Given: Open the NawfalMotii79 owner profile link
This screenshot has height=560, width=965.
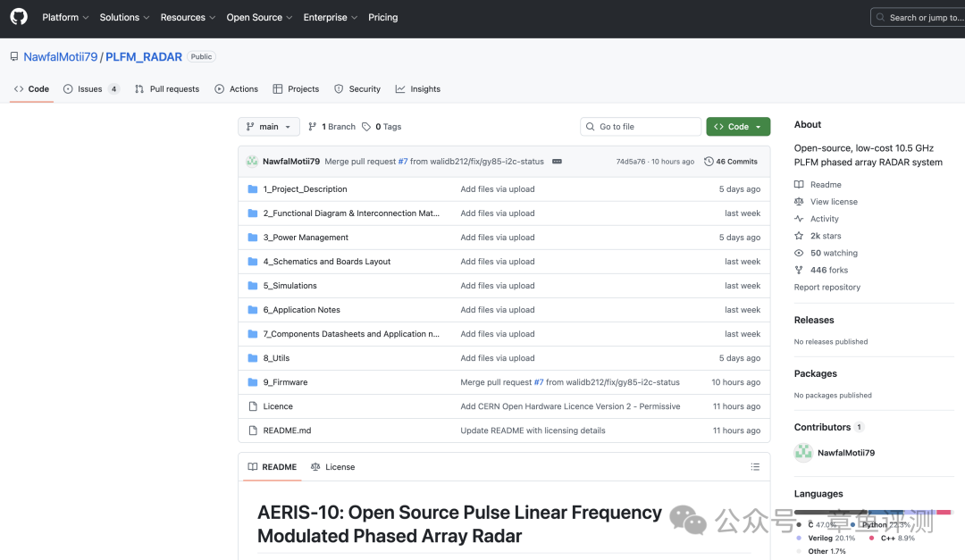Looking at the screenshot, I should (x=61, y=56).
